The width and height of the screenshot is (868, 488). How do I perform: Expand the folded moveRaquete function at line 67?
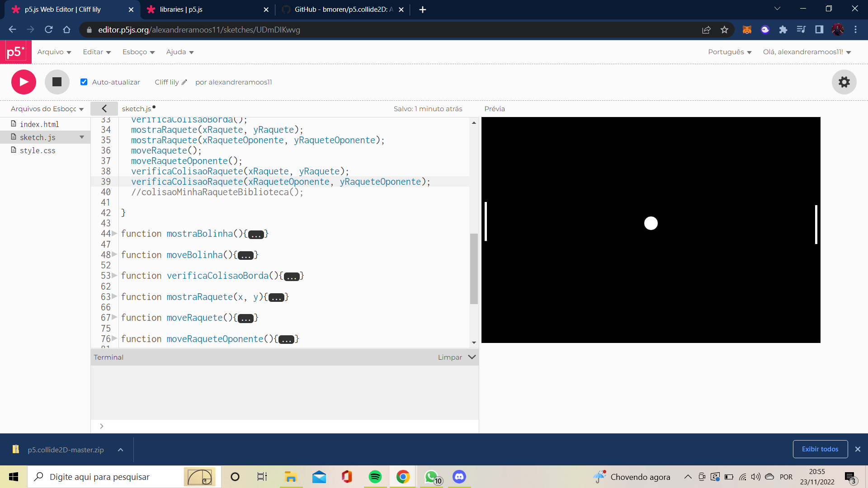(x=114, y=318)
